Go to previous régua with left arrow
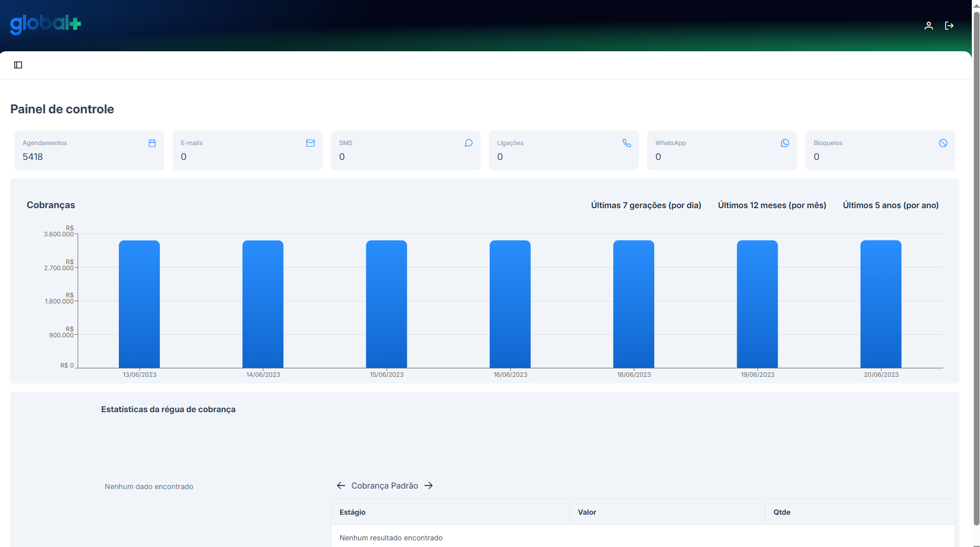This screenshot has width=980, height=547. point(341,485)
